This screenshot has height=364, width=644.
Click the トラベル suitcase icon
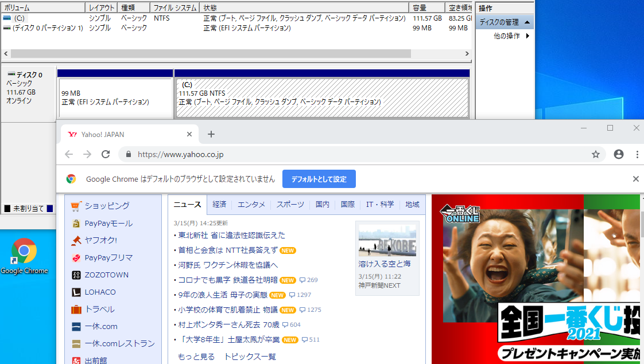76,310
